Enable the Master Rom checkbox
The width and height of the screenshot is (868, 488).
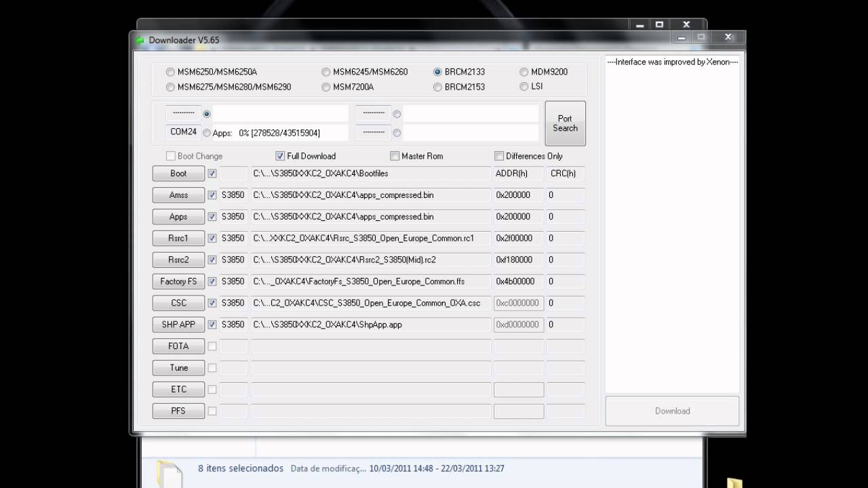point(395,156)
